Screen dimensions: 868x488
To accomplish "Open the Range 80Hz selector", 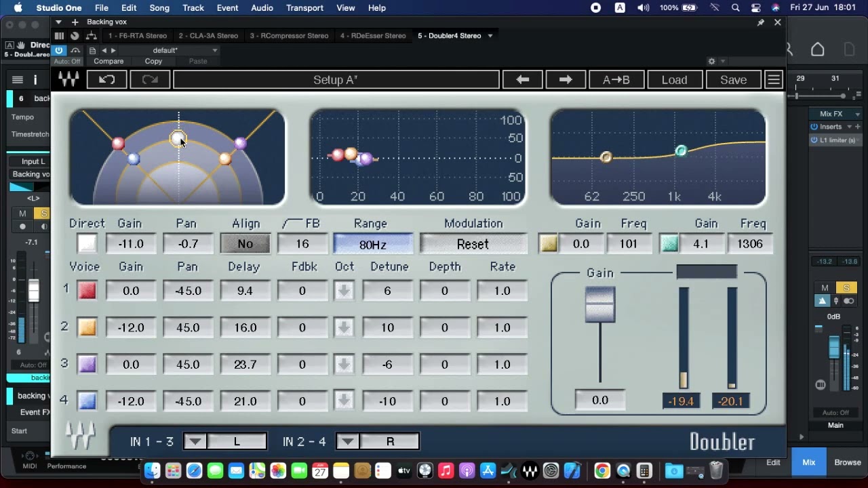I will click(x=372, y=244).
